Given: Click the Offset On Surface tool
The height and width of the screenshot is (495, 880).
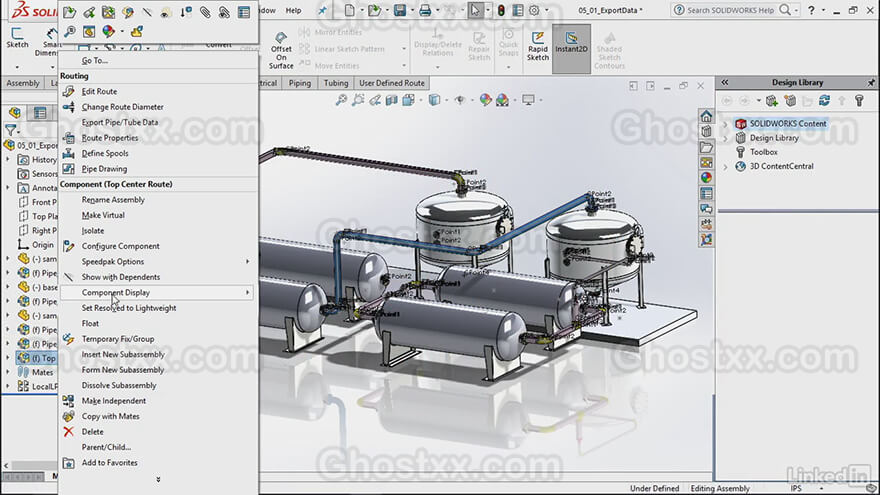Looking at the screenshot, I should (281, 50).
